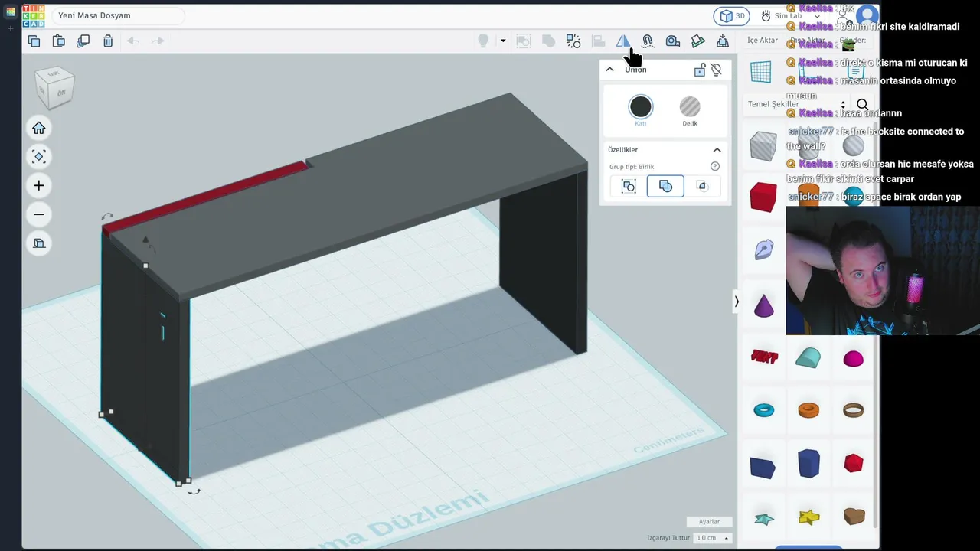980x551 pixels.
Task: Click the view cube
Action: tap(55, 86)
